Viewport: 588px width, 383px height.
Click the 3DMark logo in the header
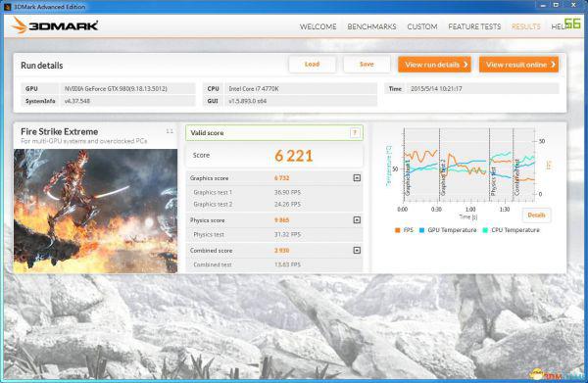pyautogui.click(x=55, y=25)
